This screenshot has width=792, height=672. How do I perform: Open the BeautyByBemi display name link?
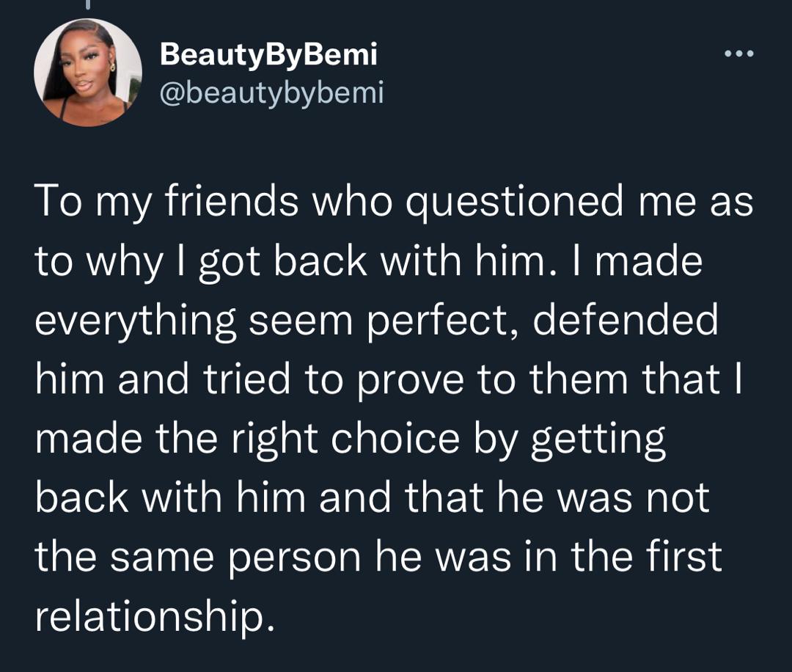[x=268, y=54]
